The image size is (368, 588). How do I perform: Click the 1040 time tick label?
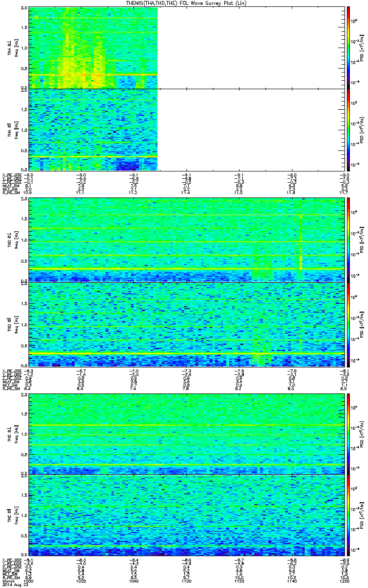pyautogui.click(x=134, y=581)
